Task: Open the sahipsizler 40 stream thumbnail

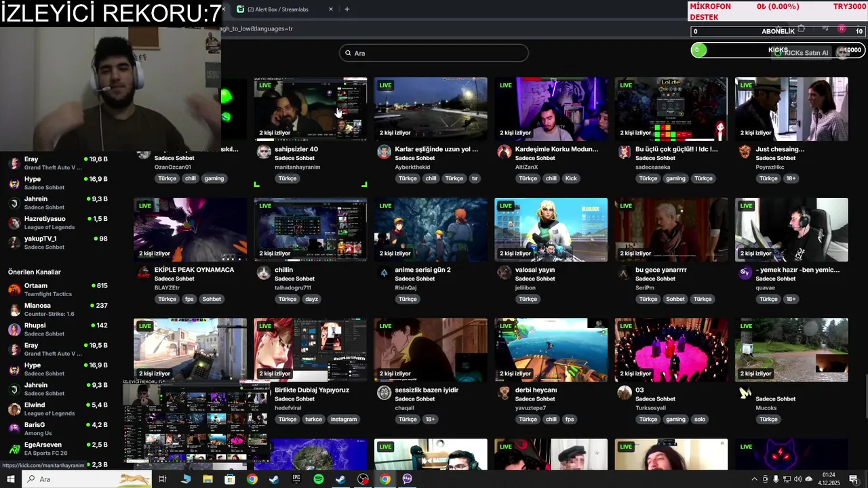Action: (311, 109)
